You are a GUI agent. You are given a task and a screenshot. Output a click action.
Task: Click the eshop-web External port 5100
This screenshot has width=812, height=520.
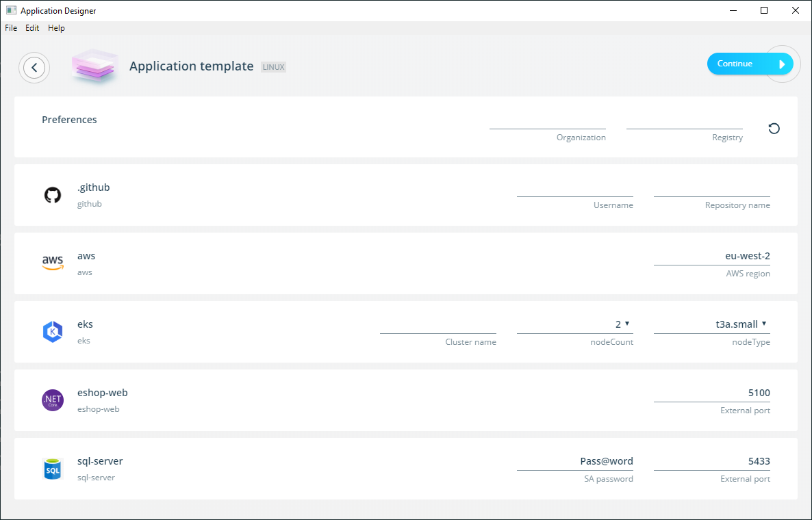(711, 393)
